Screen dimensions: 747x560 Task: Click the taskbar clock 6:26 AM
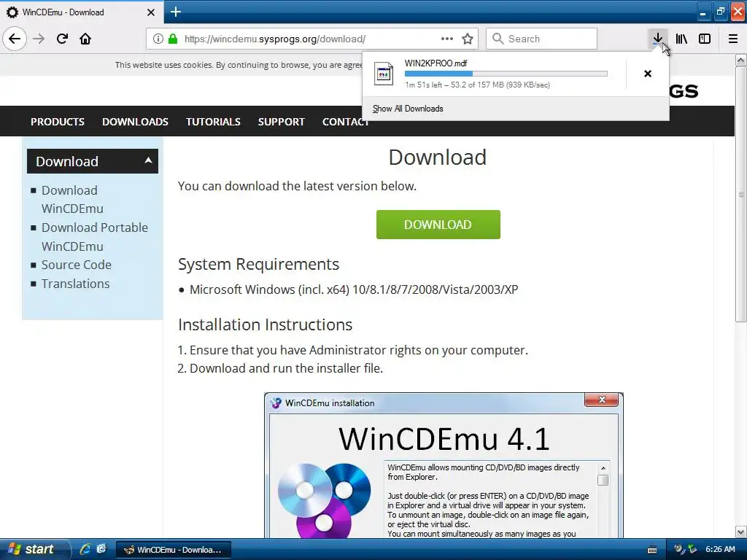click(x=720, y=549)
